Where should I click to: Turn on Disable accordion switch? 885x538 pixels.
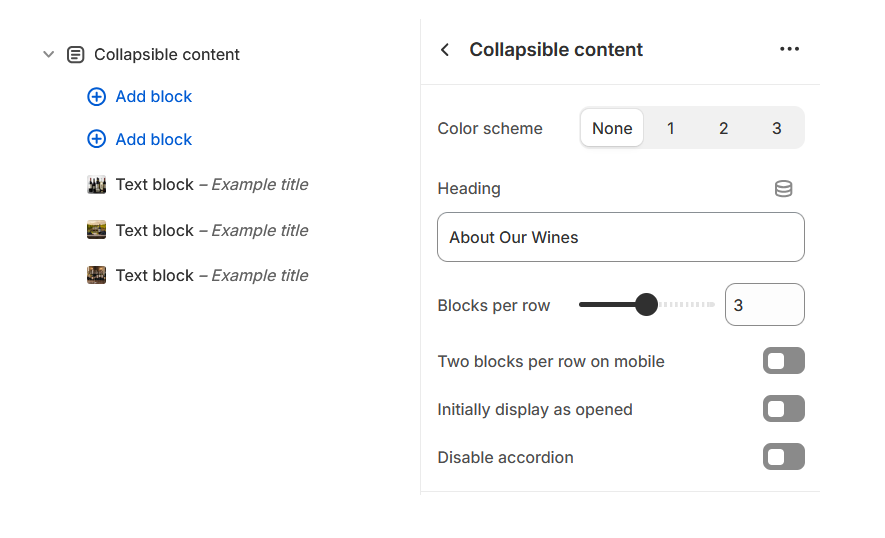(783, 457)
